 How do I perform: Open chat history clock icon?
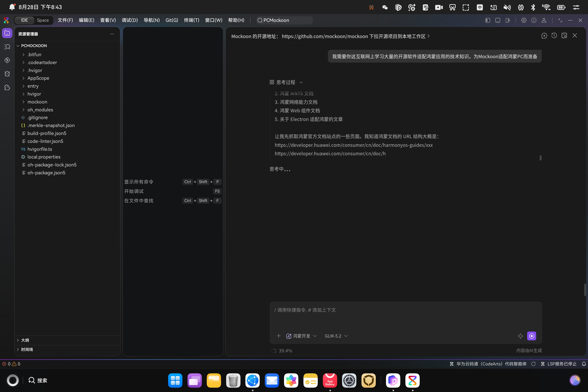[x=554, y=36]
